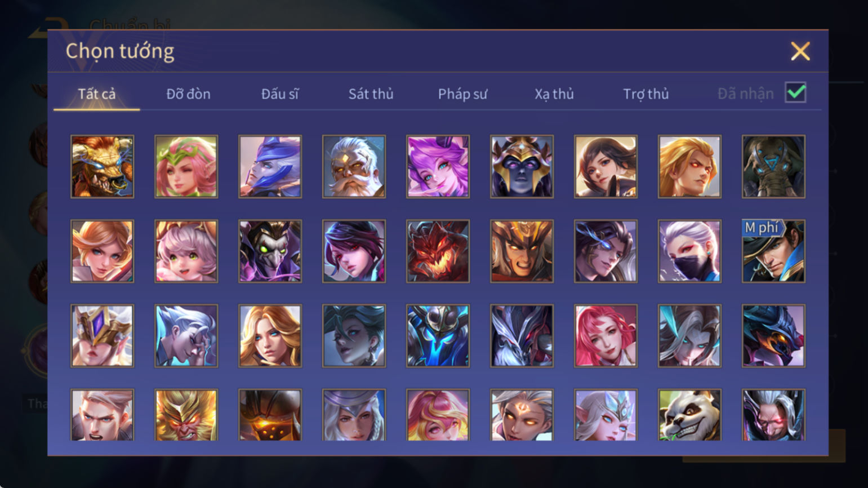Switch to the Đỡ đòn tab

click(x=188, y=94)
